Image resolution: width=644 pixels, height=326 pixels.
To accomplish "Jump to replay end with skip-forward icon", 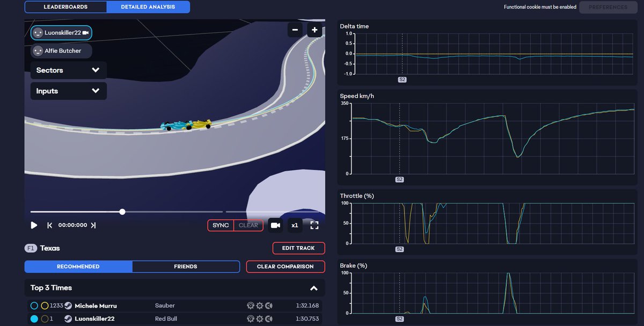I will tap(93, 225).
